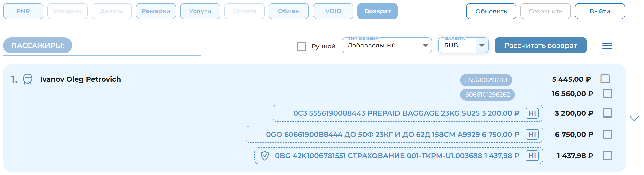Enable the Ручной checkbox

[301, 46]
